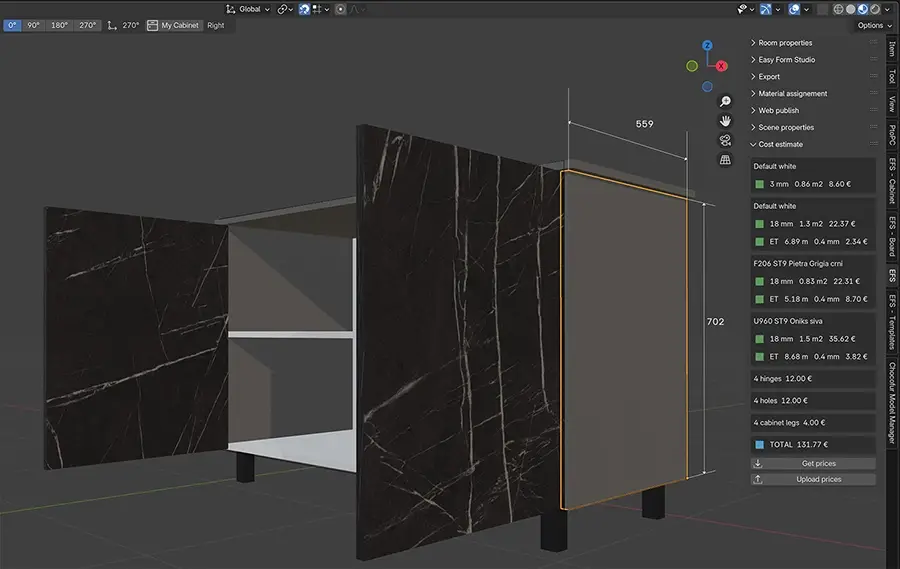Select the 180° rotation toggle

pos(61,25)
